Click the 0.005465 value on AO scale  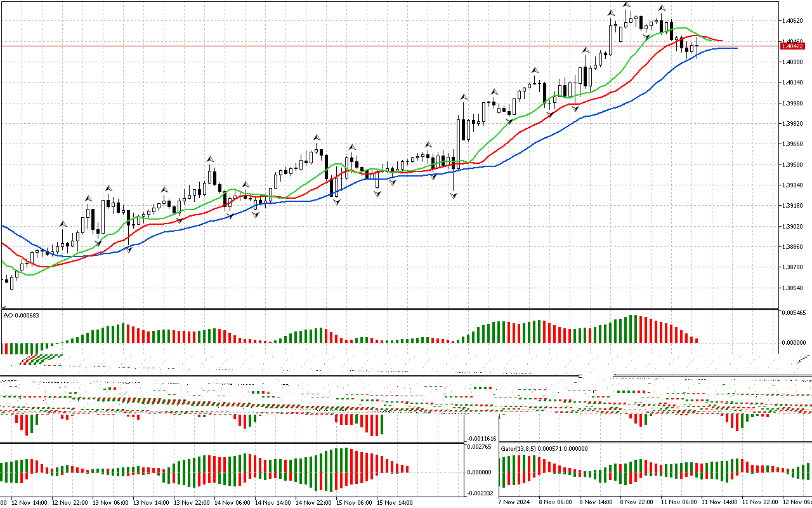795,314
